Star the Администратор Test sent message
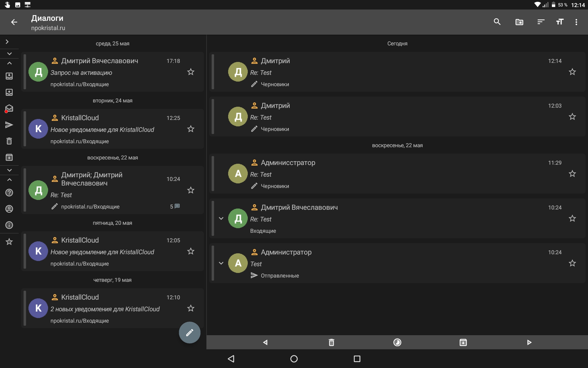The image size is (588, 368). pyautogui.click(x=572, y=263)
